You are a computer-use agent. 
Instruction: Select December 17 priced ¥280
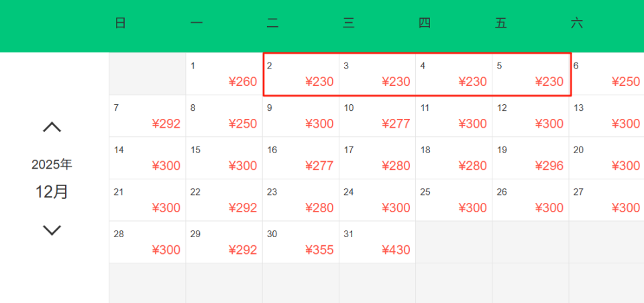(x=377, y=158)
